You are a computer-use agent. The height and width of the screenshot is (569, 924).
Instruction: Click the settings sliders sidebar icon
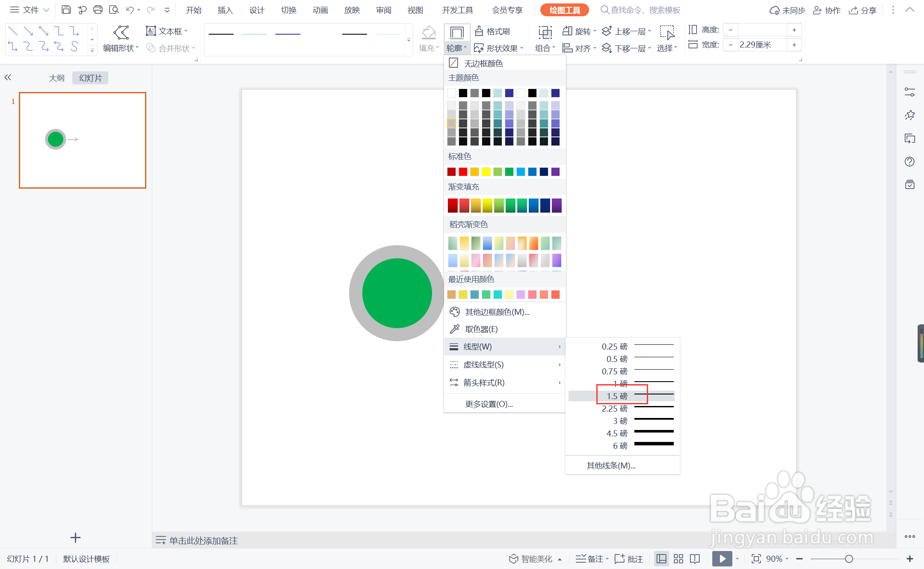pos(909,92)
